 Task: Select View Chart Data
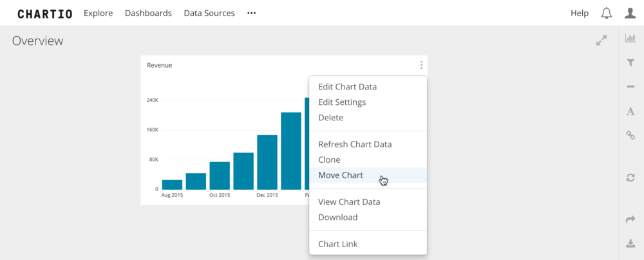click(368, 201)
